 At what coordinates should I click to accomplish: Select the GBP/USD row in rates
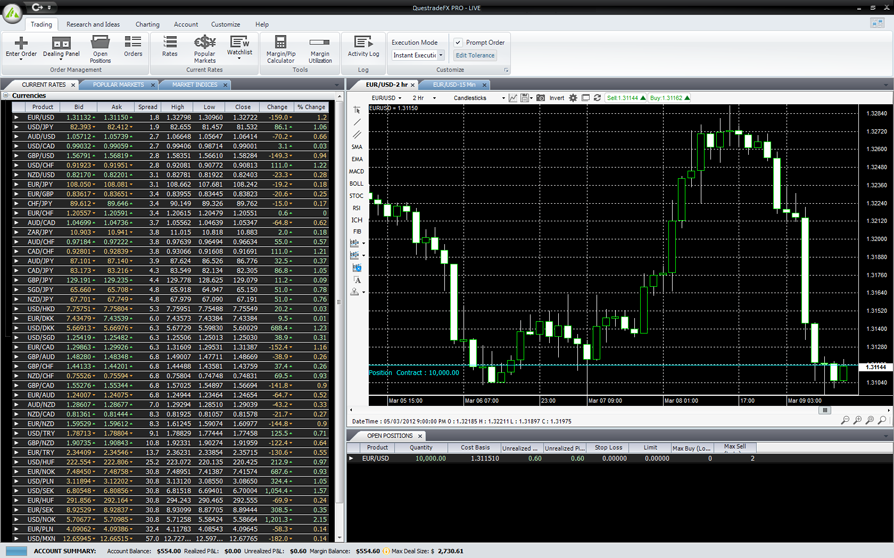point(170,156)
